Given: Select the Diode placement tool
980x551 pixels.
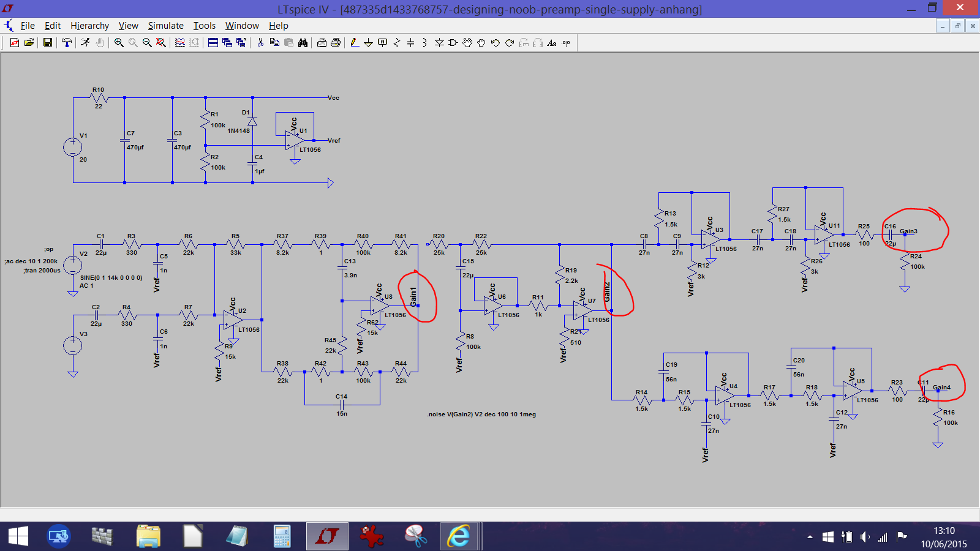Looking at the screenshot, I should tap(439, 43).
